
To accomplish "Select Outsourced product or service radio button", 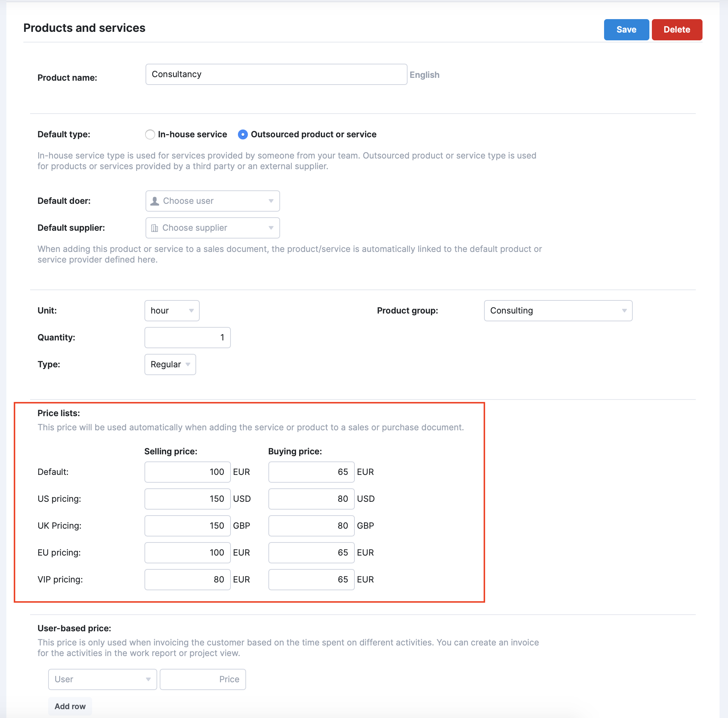I will click(x=243, y=134).
